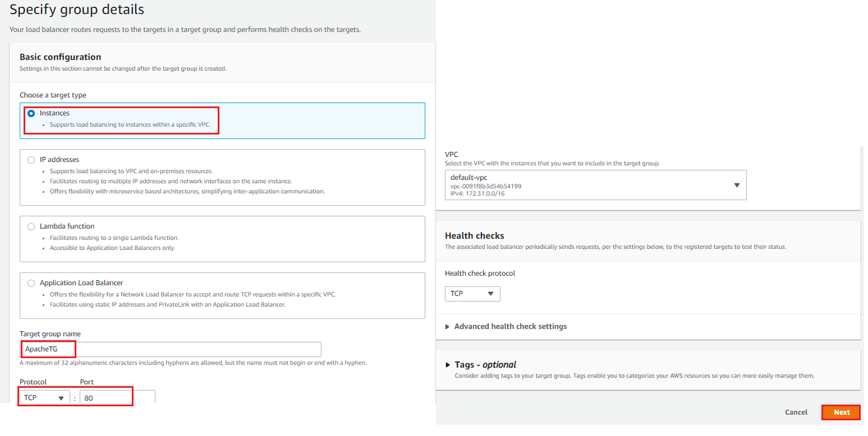Viewport: 868px width, 436px height.
Task: Click the Health check protocol arrow icon
Action: tap(490, 294)
